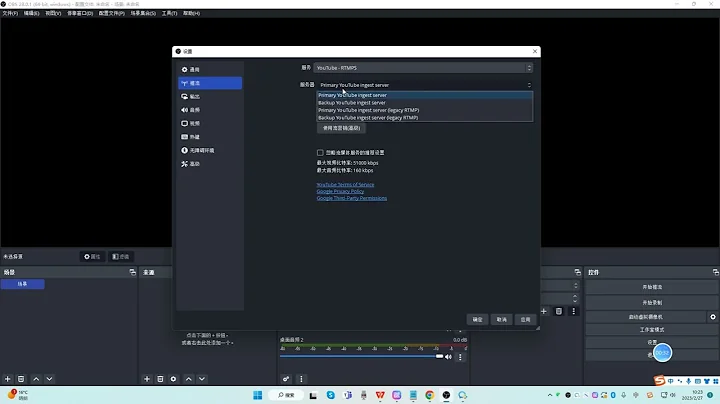Toggle the ignore streaming service recommendations checkbox
The image size is (720, 404).
click(320, 152)
